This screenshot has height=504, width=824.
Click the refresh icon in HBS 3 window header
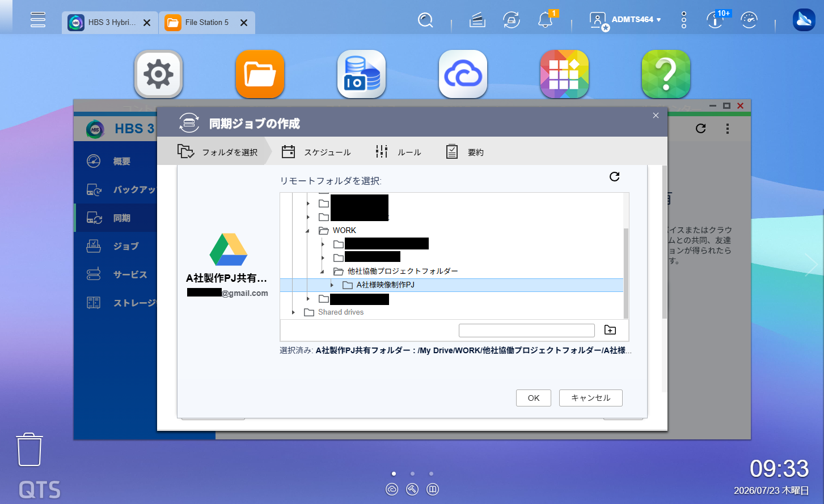tap(701, 129)
